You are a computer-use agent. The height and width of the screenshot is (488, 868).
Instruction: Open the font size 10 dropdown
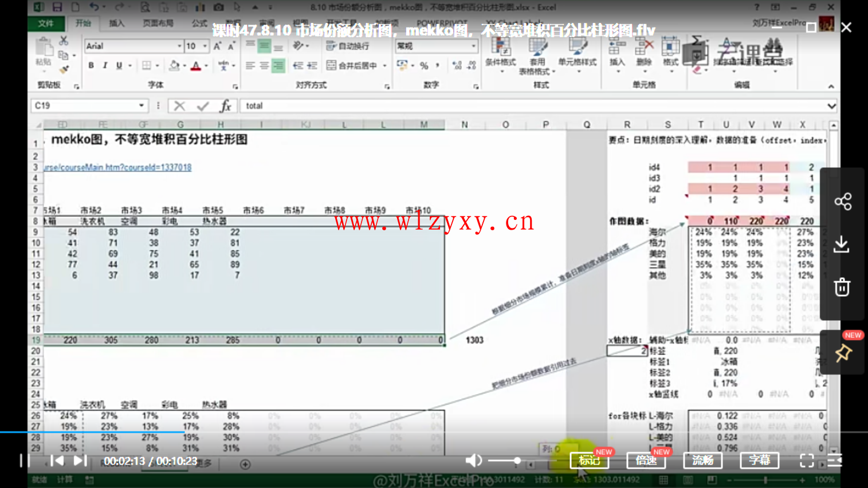click(x=205, y=46)
